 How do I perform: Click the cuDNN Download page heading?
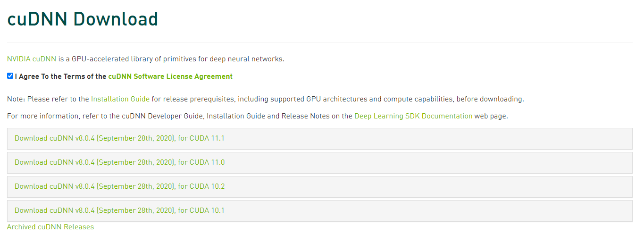[x=83, y=19]
